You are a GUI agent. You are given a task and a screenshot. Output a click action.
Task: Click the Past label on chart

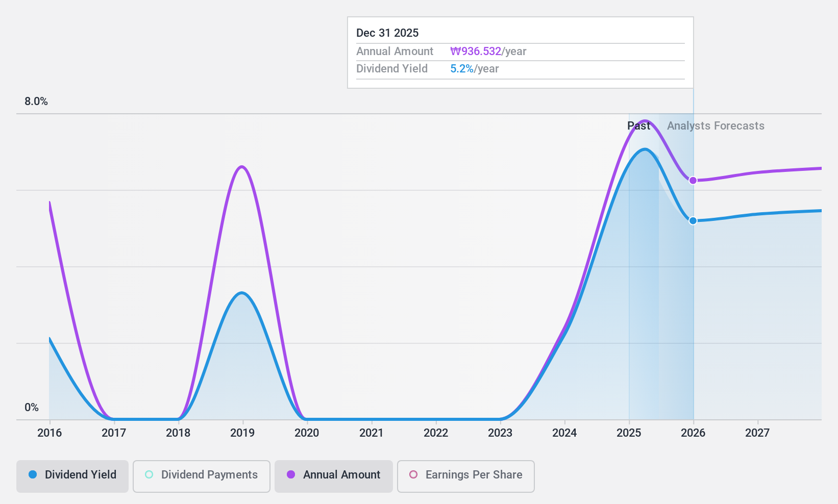point(638,126)
